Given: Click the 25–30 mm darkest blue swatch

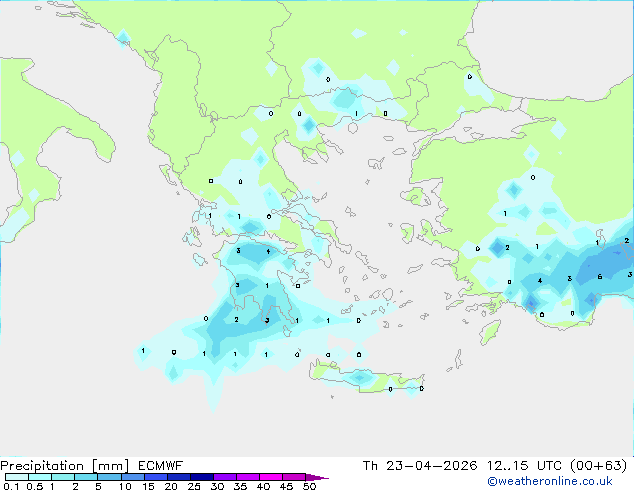Looking at the screenshot, I should click(x=201, y=477).
